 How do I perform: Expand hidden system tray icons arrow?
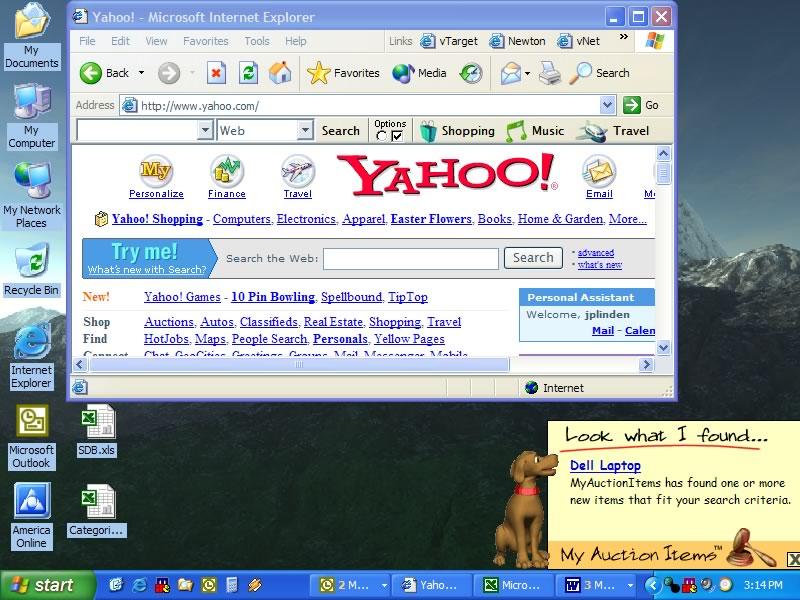[652, 585]
